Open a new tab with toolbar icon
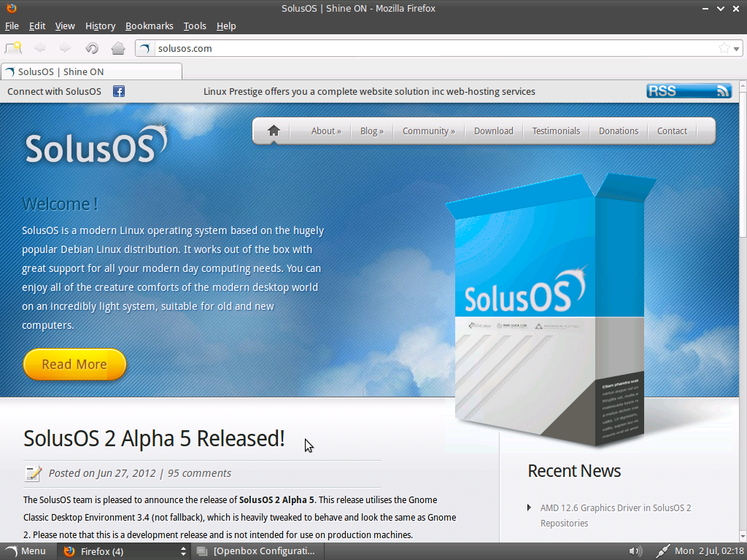The image size is (747, 560). pyautogui.click(x=13, y=48)
